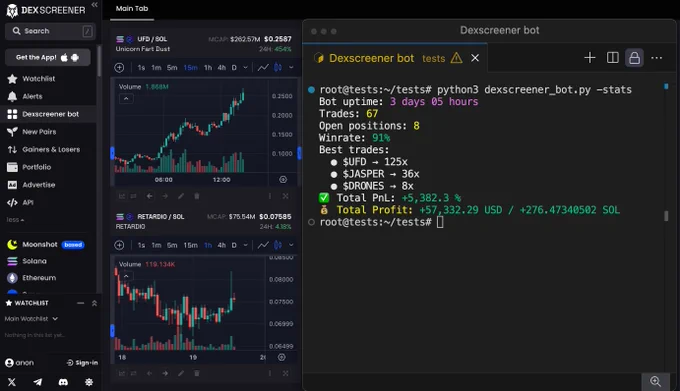Open the Discord icon in sidebar footer
This screenshot has height=391, width=680.
click(63, 382)
